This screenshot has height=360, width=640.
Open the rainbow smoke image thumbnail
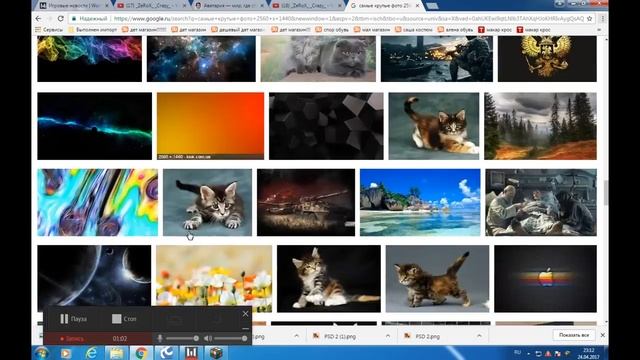pyautogui.click(x=89, y=58)
